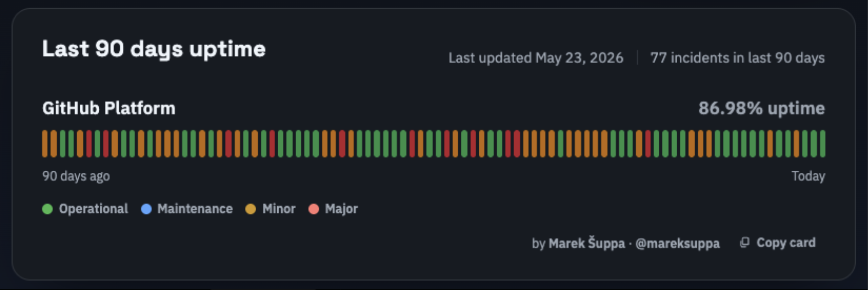Click the Operational legend label
The image size is (868, 290).
pos(94,209)
